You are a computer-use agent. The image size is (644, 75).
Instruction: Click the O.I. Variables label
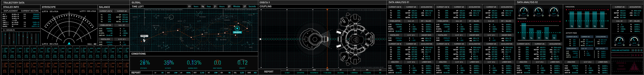(x=9, y=30)
